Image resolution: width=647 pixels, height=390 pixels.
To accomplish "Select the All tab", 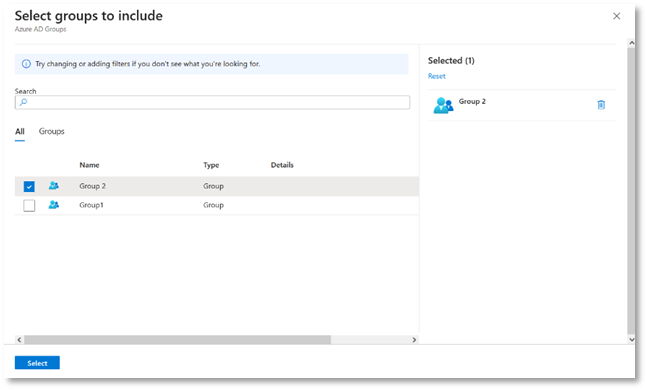I will 20,132.
